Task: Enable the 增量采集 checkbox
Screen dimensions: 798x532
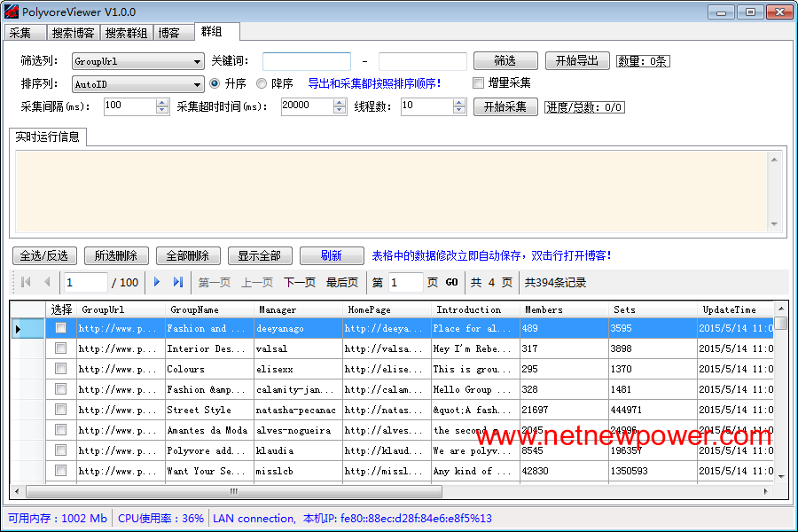Action: pyautogui.click(x=479, y=83)
